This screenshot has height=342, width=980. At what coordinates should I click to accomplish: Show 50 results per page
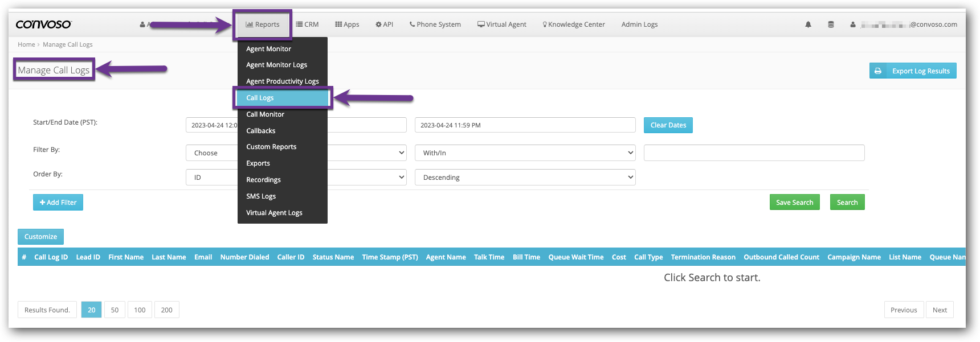click(x=115, y=310)
